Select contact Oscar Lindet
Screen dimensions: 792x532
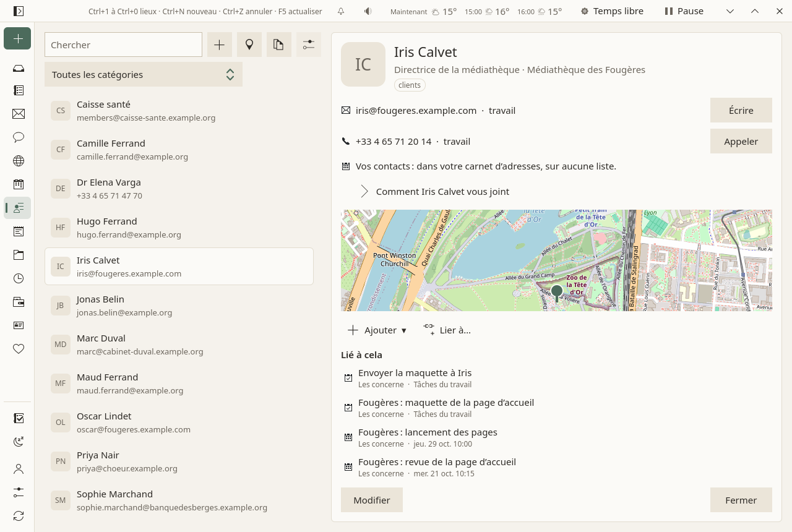coord(179,423)
